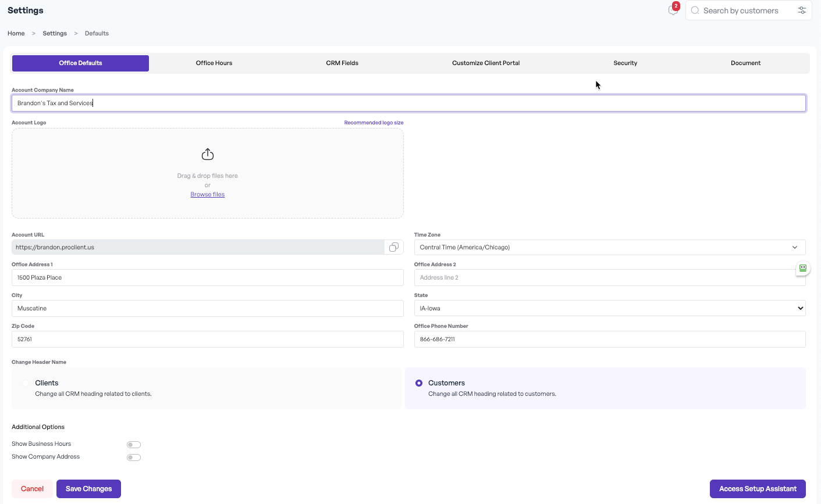Go to the Document tab
The width and height of the screenshot is (821, 504).
click(746, 63)
